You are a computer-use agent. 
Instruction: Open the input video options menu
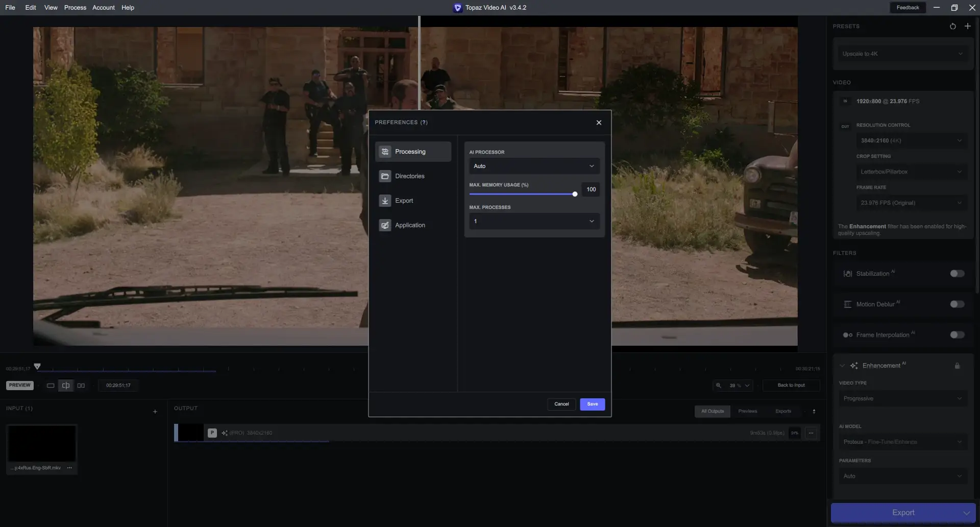(x=69, y=468)
